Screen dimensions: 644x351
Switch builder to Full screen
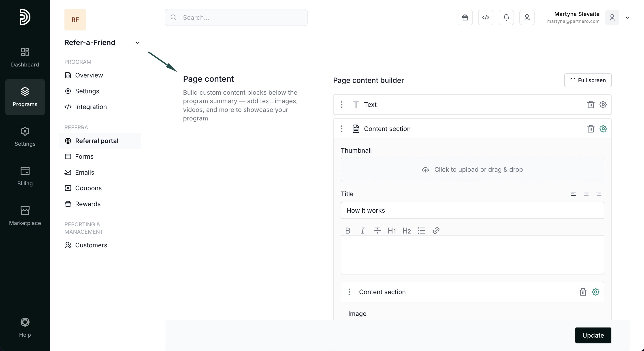588,80
